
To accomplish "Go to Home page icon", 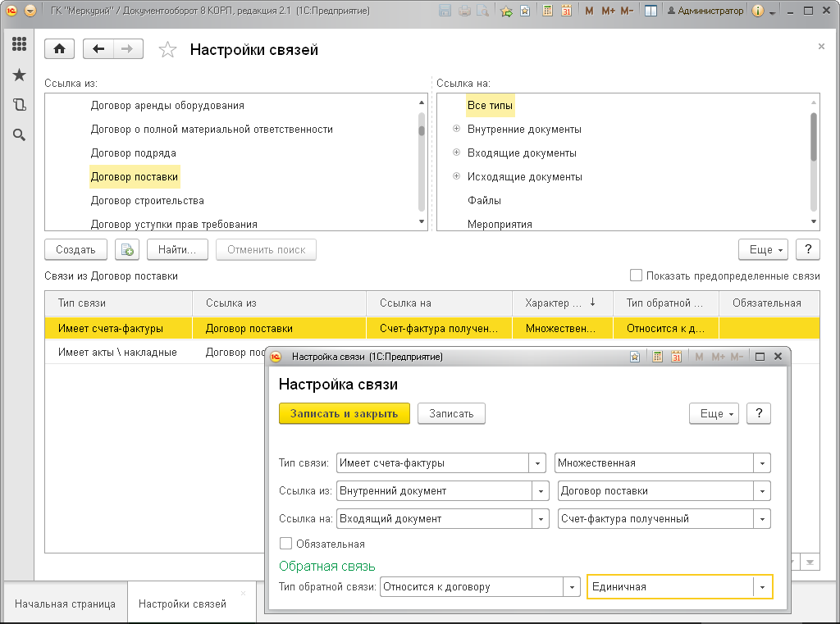I will pos(59,49).
